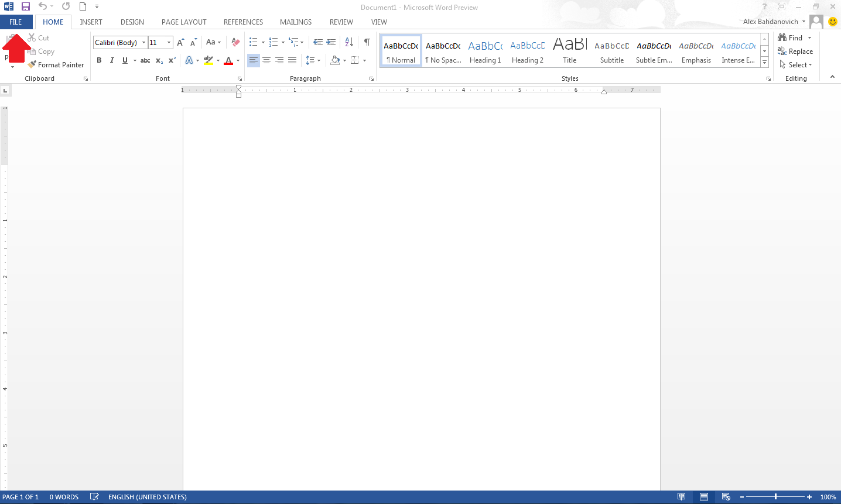Switch to Read Mode in status bar
Screen dimensions: 841x504
click(x=682, y=496)
